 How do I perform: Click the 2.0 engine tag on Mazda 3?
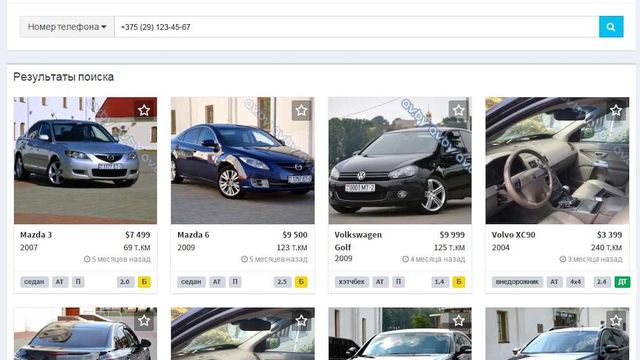125,282
